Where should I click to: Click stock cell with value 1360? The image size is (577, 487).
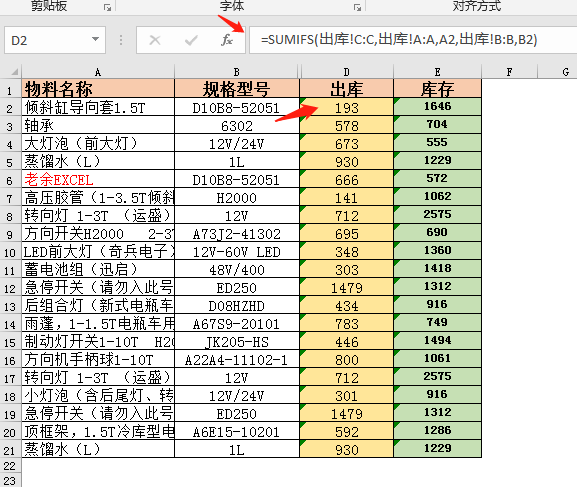click(x=438, y=251)
